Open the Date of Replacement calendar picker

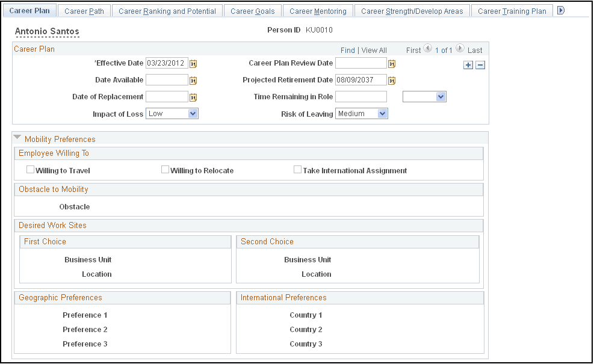click(193, 96)
